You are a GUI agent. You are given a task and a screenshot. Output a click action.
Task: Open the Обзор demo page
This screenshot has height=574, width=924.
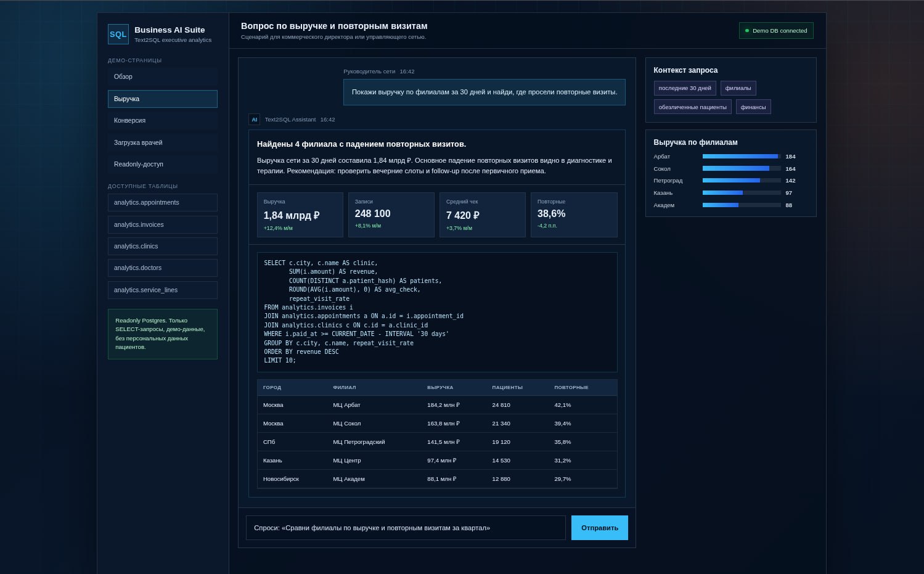pos(163,77)
